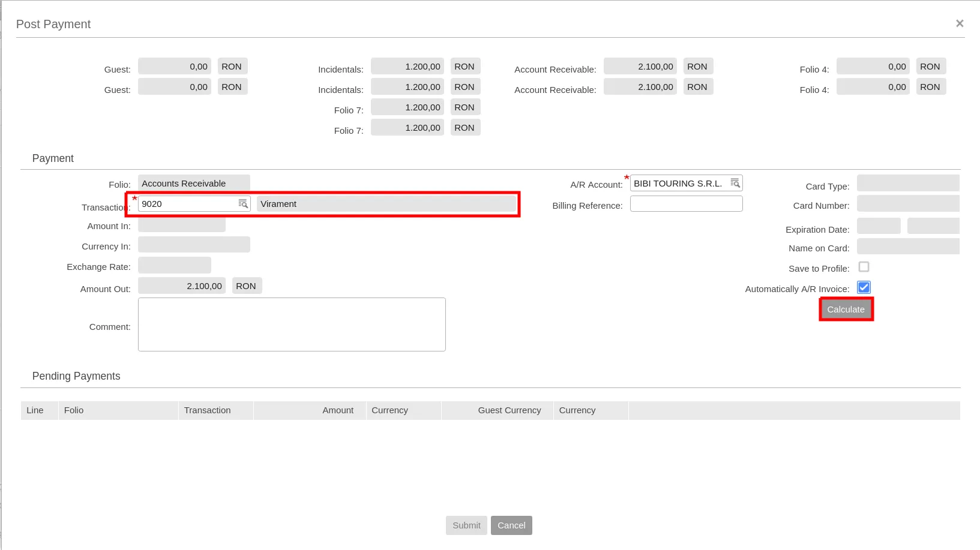Click the Pending Payments section heading
Viewport: 980px width, 550px height.
click(76, 376)
